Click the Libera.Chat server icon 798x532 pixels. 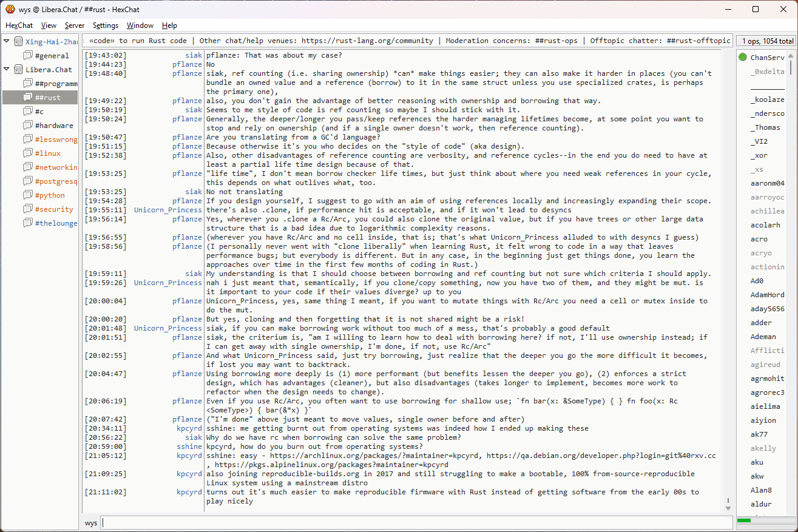(x=18, y=69)
